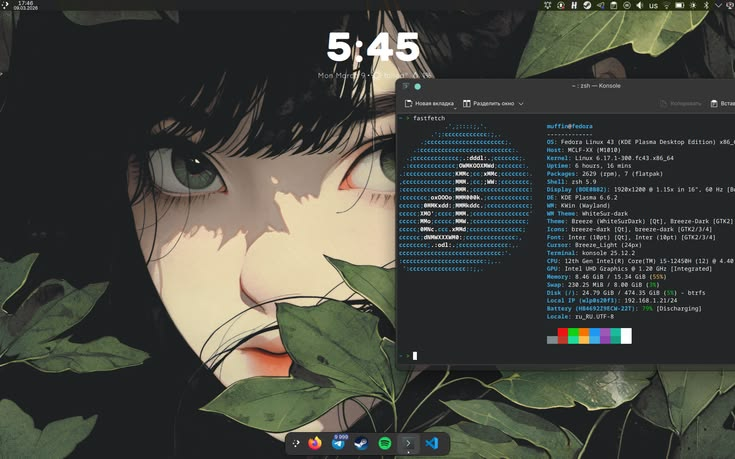Expand the Разделить окно dropdown chevron
735x459 pixels.
coord(521,104)
